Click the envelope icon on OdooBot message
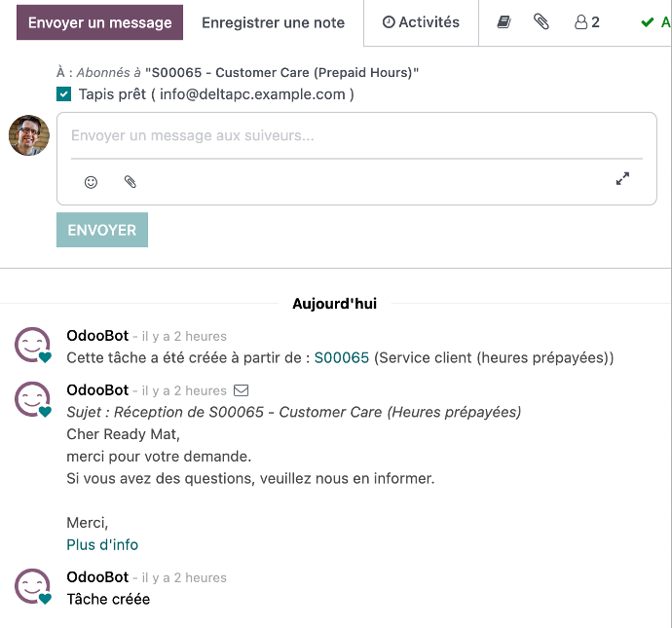672x628 pixels. click(242, 390)
